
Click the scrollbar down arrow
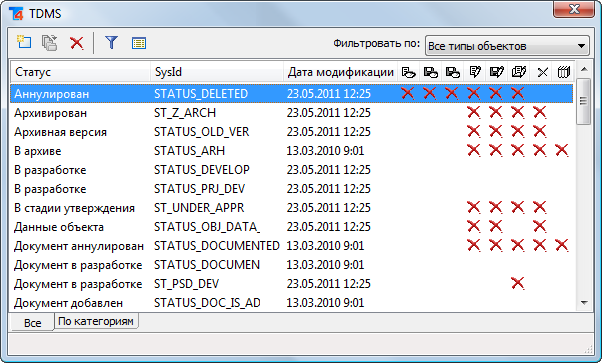click(x=584, y=303)
